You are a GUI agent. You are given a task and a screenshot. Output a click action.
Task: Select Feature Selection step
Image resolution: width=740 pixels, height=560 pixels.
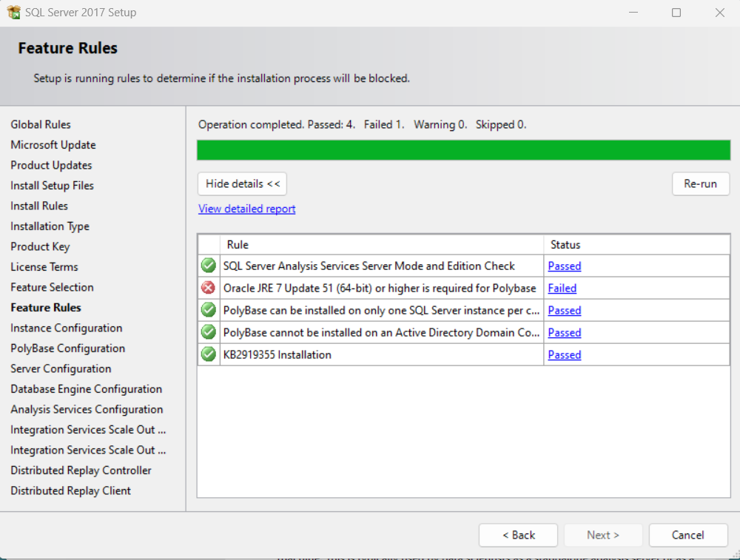52,287
